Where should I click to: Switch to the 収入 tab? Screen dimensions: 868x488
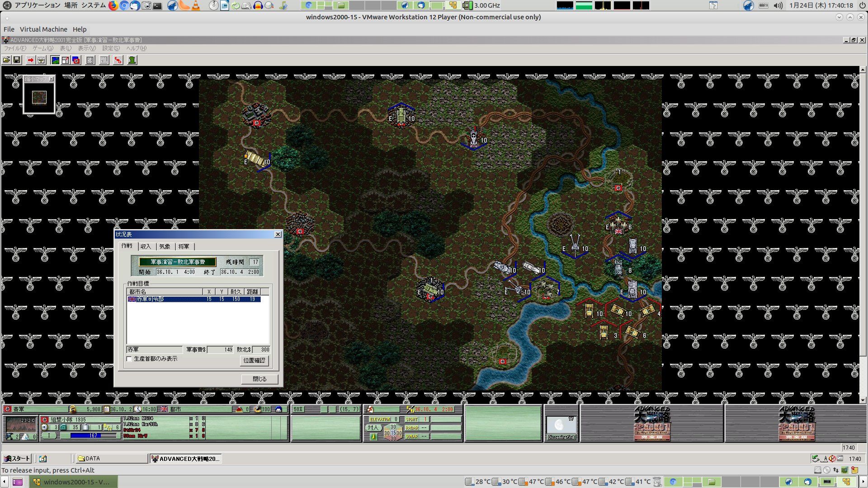click(146, 246)
